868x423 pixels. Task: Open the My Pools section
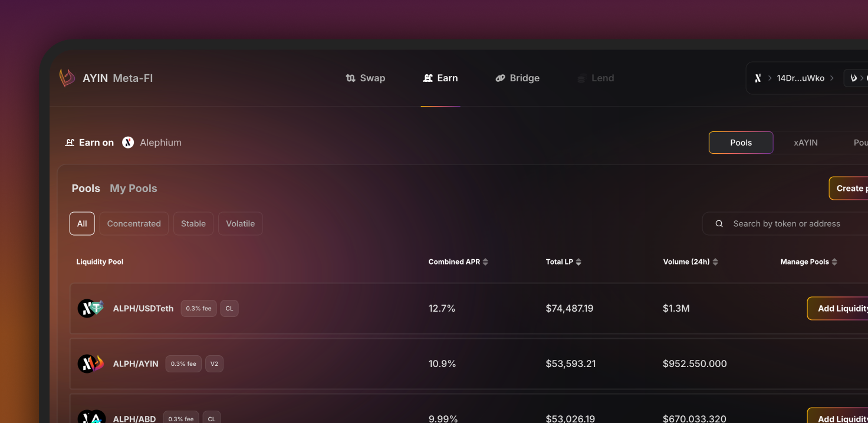point(133,189)
